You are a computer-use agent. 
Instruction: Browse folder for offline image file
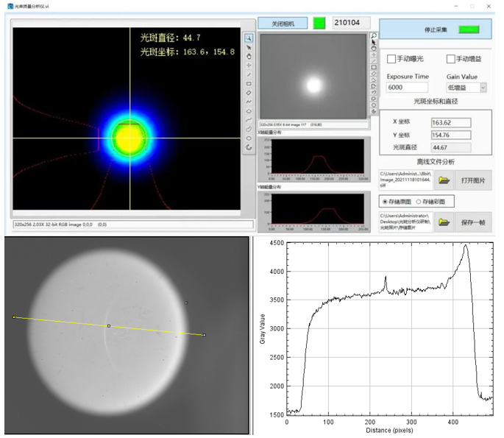(x=444, y=180)
